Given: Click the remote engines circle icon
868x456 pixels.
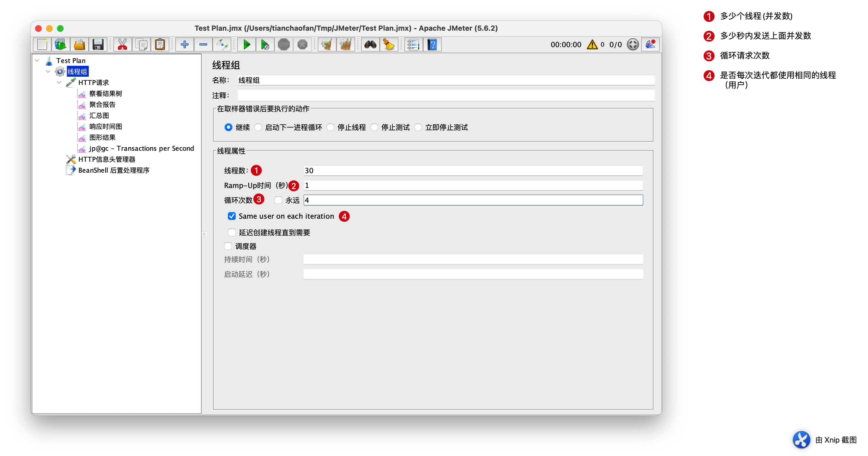Looking at the screenshot, I should pos(632,44).
